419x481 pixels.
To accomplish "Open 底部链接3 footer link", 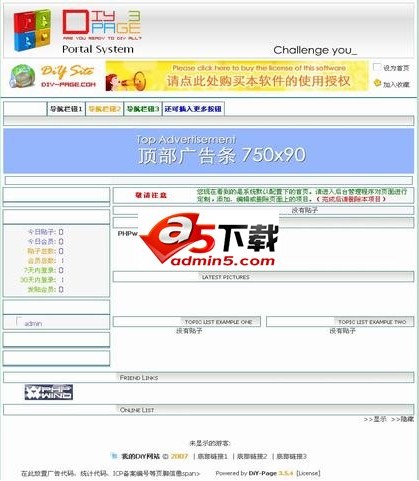I will (x=291, y=456).
